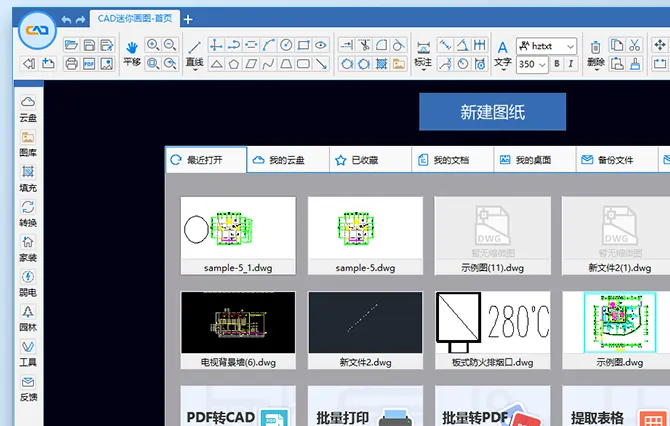The height and width of the screenshot is (426, 670).
Task: Open 反馈 feedback in sidebar
Action: tap(28, 389)
